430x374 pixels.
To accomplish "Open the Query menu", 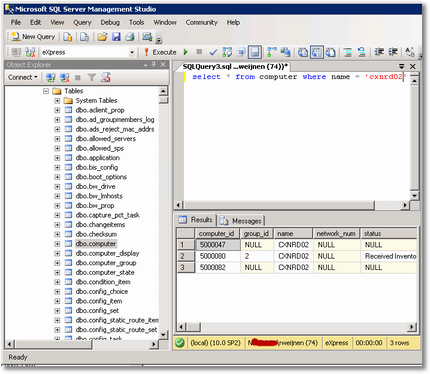I will point(82,22).
